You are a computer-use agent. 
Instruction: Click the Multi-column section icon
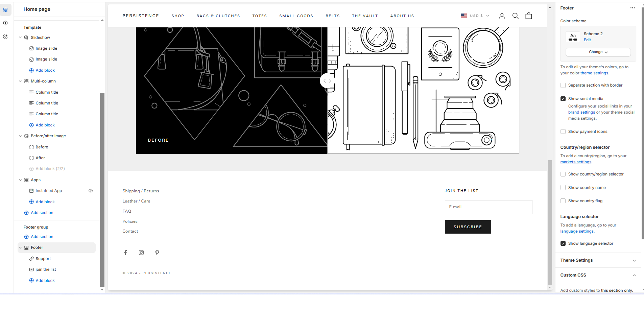pyautogui.click(x=26, y=81)
